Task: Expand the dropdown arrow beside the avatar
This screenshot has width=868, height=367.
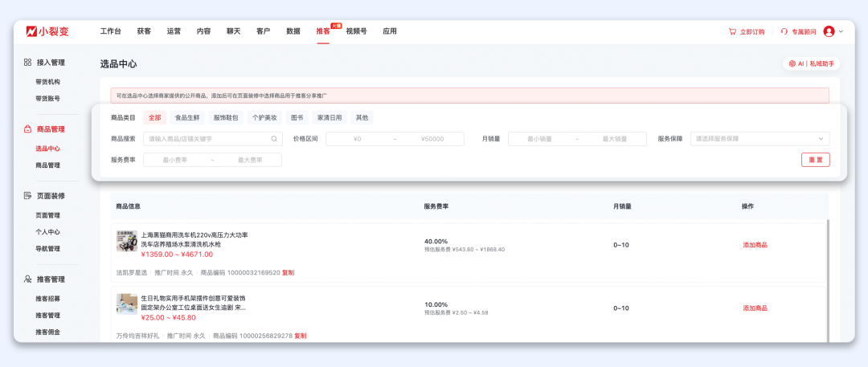Action: click(841, 31)
